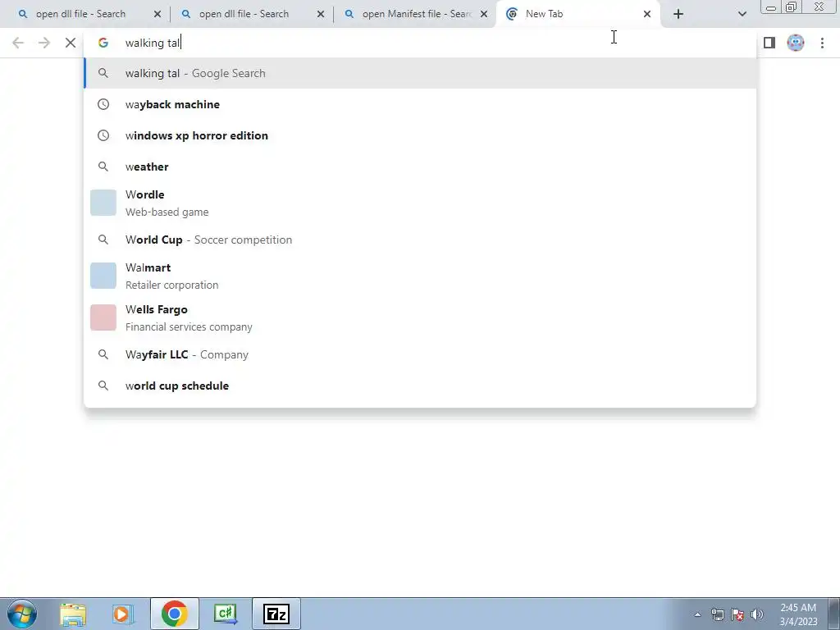840x630 pixels.
Task: Open the C# application on the taskbar
Action: 226,614
